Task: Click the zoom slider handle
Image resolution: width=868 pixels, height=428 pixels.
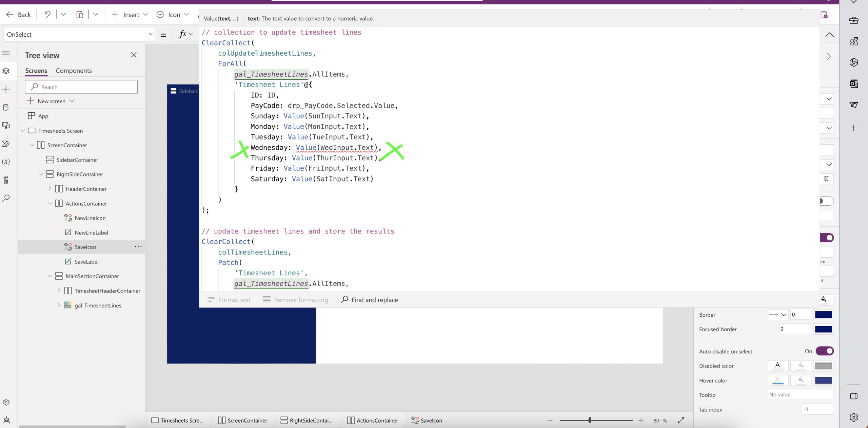Action: pos(590,420)
